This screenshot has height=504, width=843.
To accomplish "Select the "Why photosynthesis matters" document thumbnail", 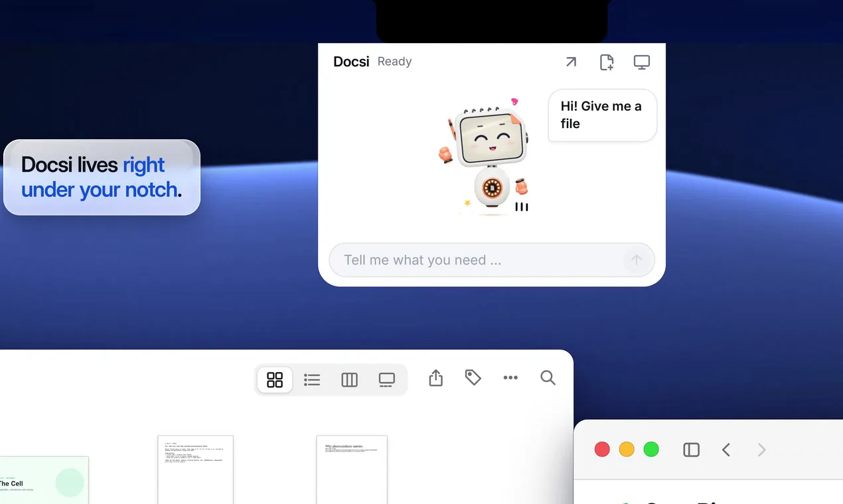I will [352, 470].
